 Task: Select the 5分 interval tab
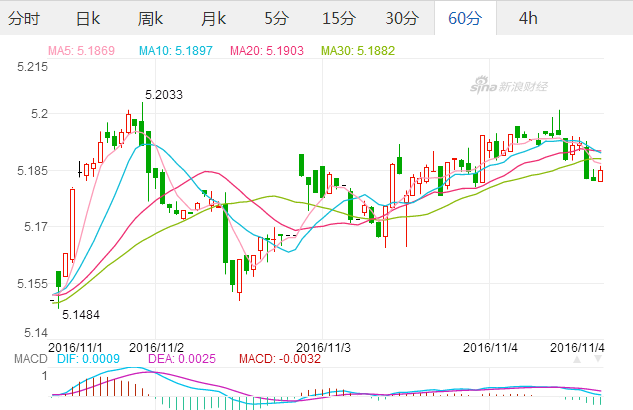click(x=275, y=18)
